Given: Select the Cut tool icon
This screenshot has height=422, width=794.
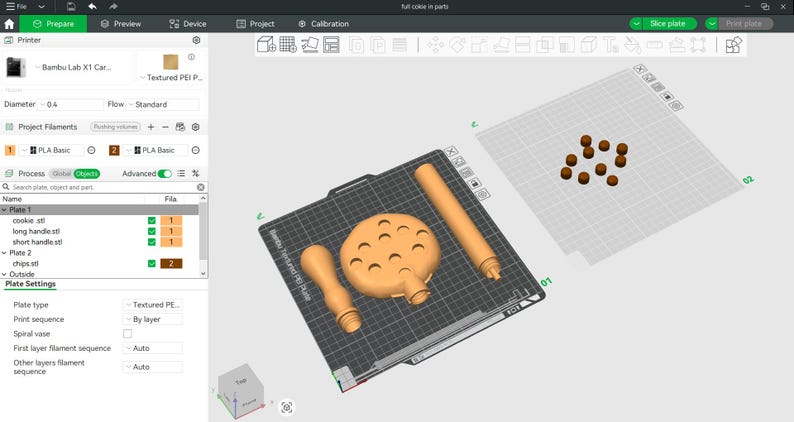Looking at the screenshot, I should (x=523, y=45).
